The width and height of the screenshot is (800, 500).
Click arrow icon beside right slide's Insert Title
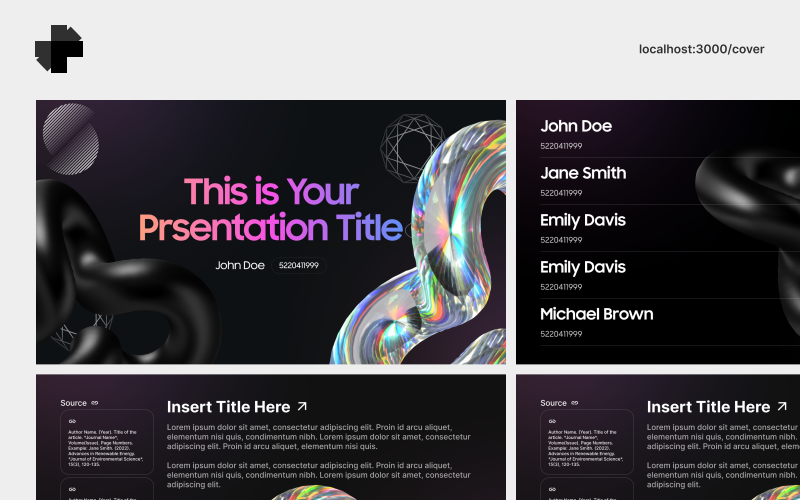pyautogui.click(x=782, y=406)
